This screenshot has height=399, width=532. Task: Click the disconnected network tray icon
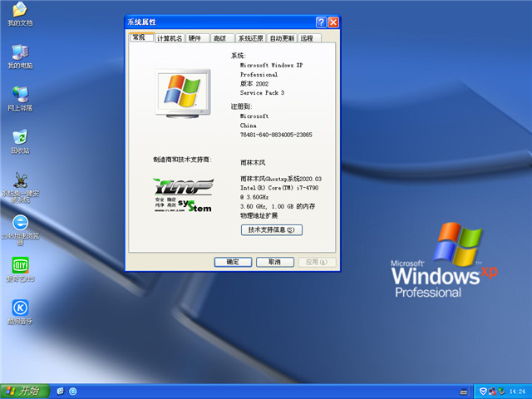492,392
